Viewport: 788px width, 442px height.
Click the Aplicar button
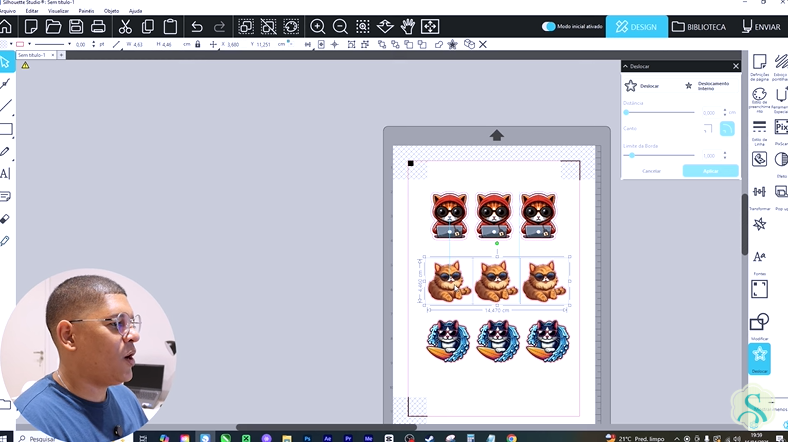tap(710, 171)
